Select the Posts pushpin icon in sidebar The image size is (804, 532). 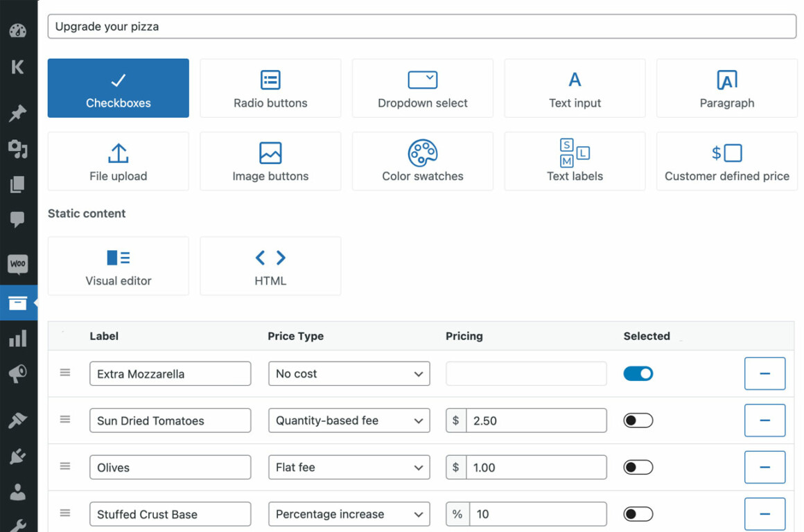click(18, 114)
